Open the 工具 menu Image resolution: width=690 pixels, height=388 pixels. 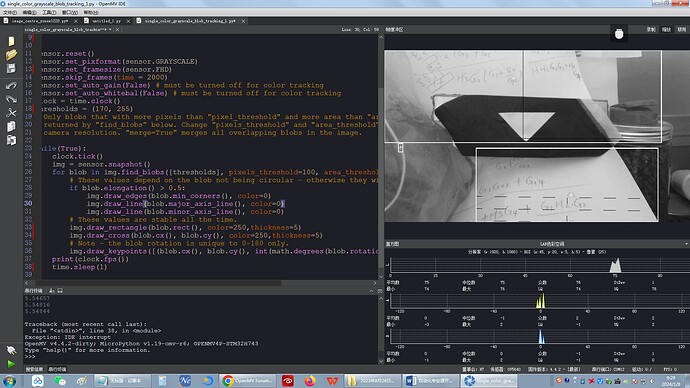point(49,12)
